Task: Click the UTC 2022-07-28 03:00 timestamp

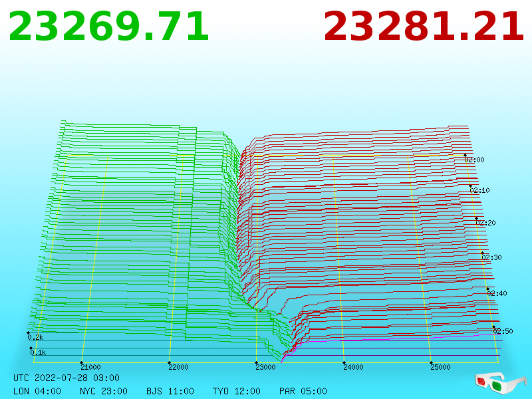Action: coord(66,378)
